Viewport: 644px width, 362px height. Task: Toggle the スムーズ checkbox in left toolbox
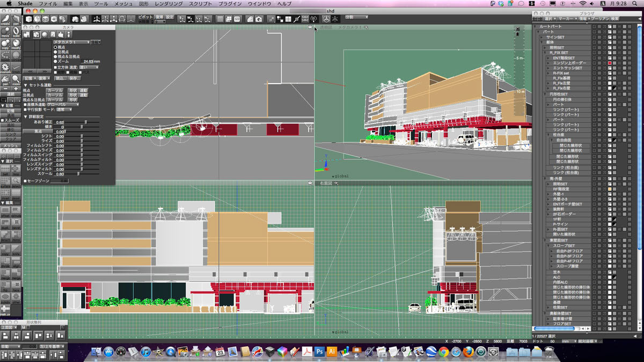[2, 120]
